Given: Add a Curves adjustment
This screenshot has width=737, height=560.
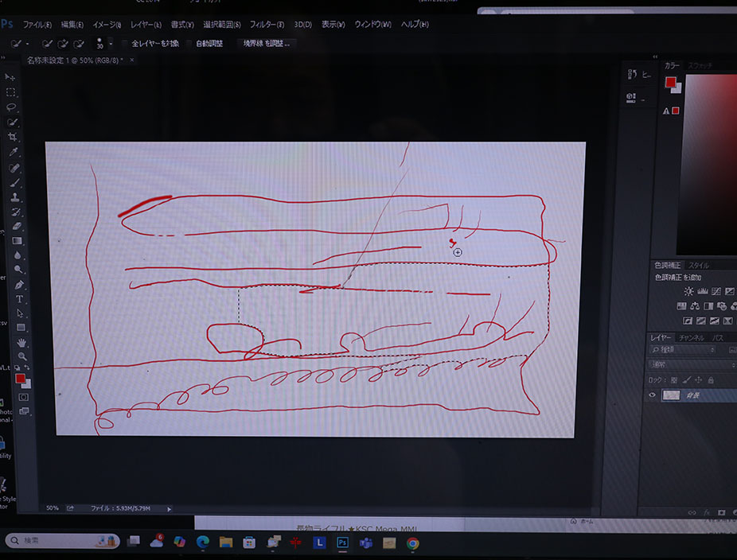Looking at the screenshot, I should point(716,291).
